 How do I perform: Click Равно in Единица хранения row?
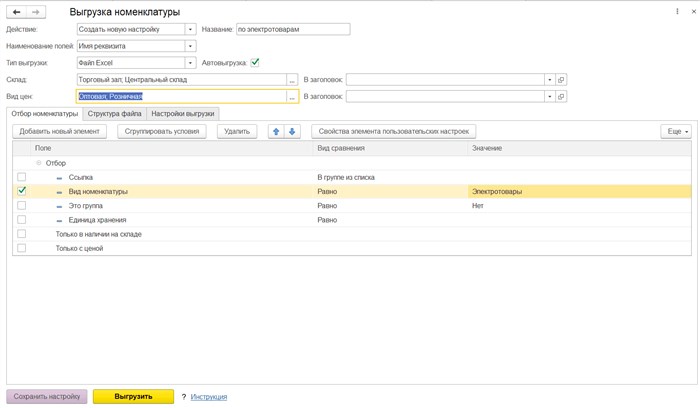coord(391,220)
